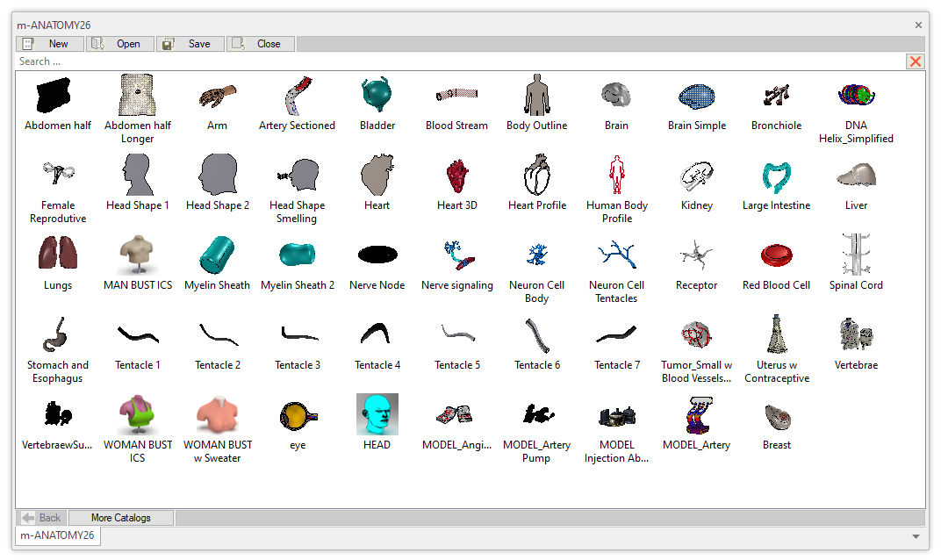Click the New toolbar button
Screen dimensions: 941x560
point(50,44)
